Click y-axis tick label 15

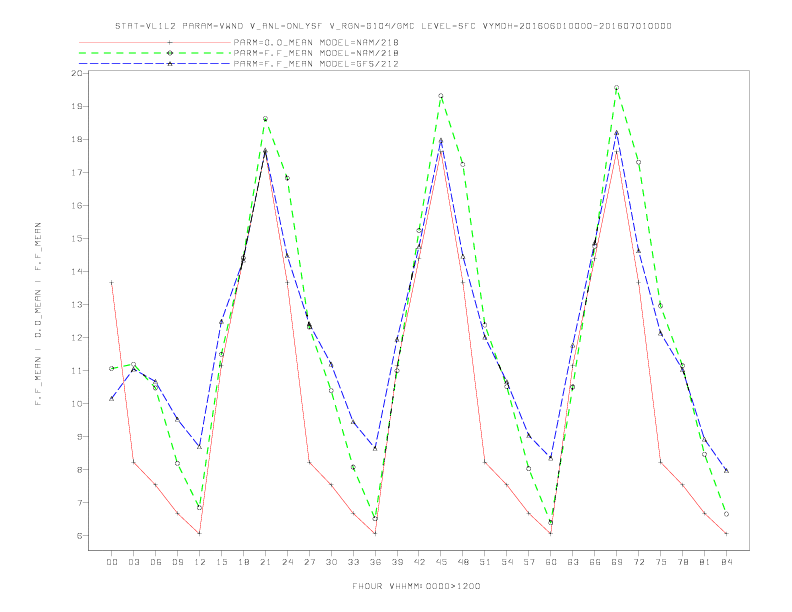coord(77,238)
